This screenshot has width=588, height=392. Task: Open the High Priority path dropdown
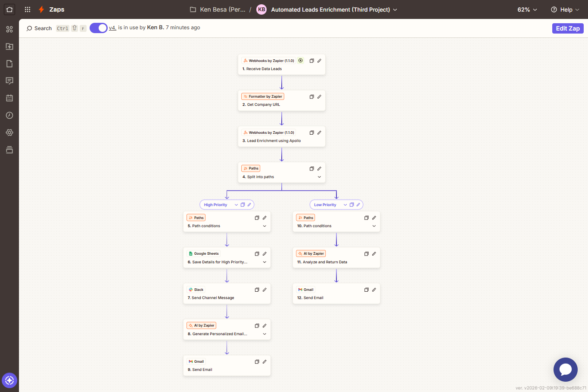click(236, 205)
